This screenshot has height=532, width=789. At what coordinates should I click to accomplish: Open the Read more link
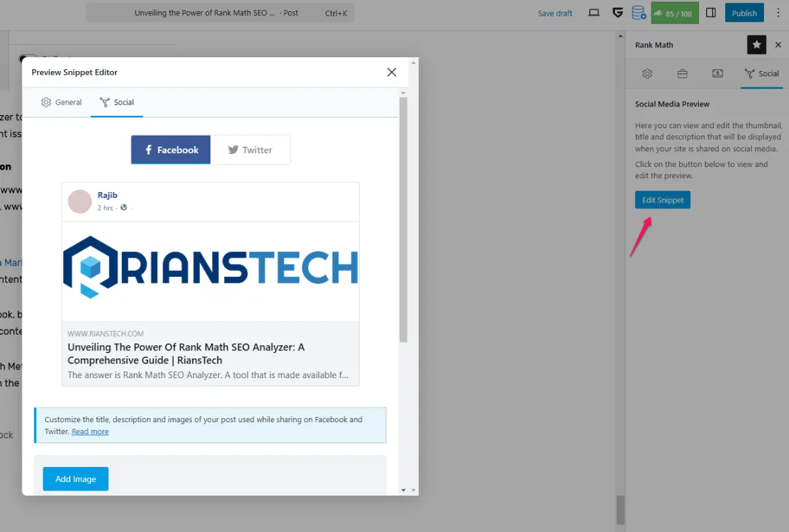tap(89, 431)
